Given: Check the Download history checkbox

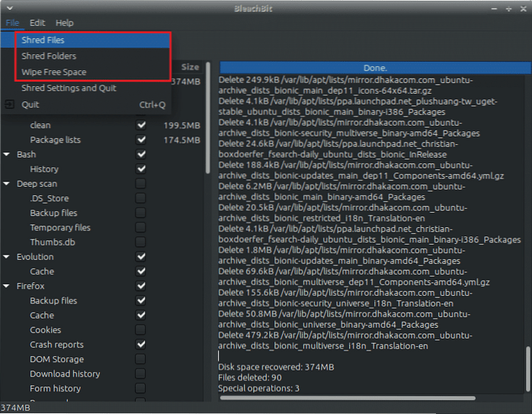Looking at the screenshot, I should point(141,374).
